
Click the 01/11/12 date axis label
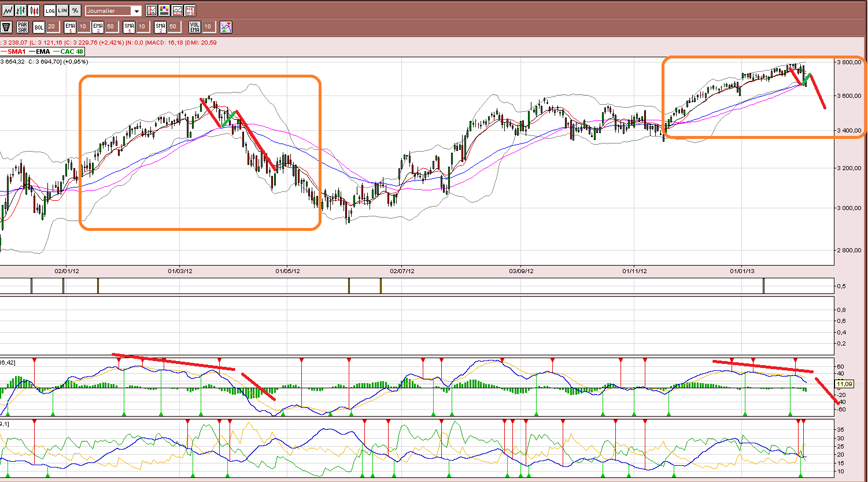634,270
